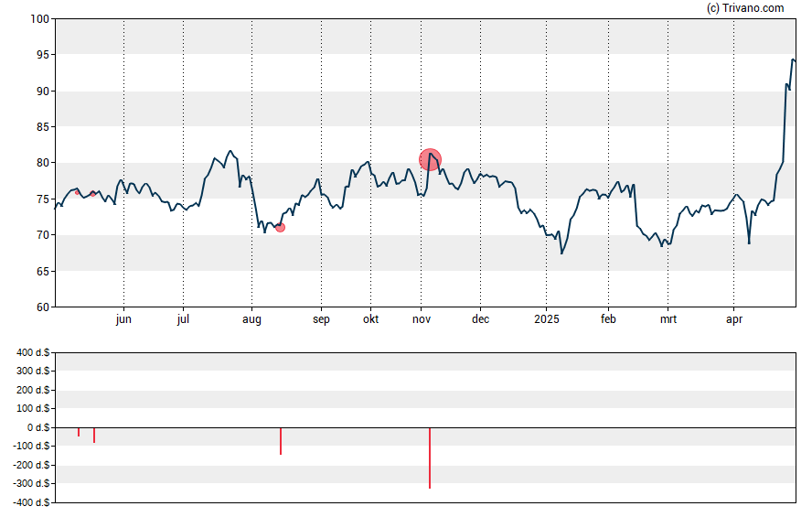Click the '70' price axis label
This screenshot has height=517, width=812.
click(x=42, y=235)
